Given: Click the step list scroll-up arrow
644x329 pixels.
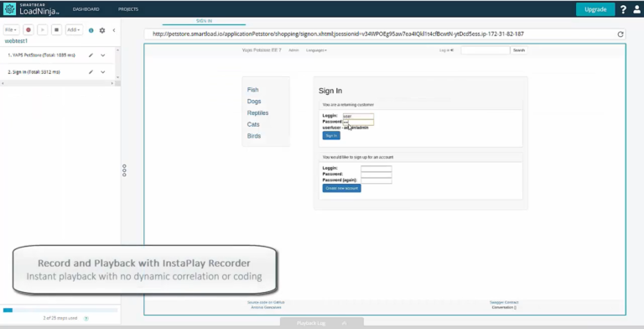Looking at the screenshot, I should 118,50.
